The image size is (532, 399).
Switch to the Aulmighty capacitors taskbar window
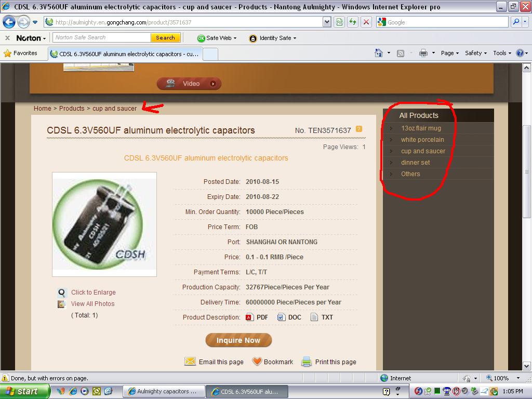click(x=163, y=392)
